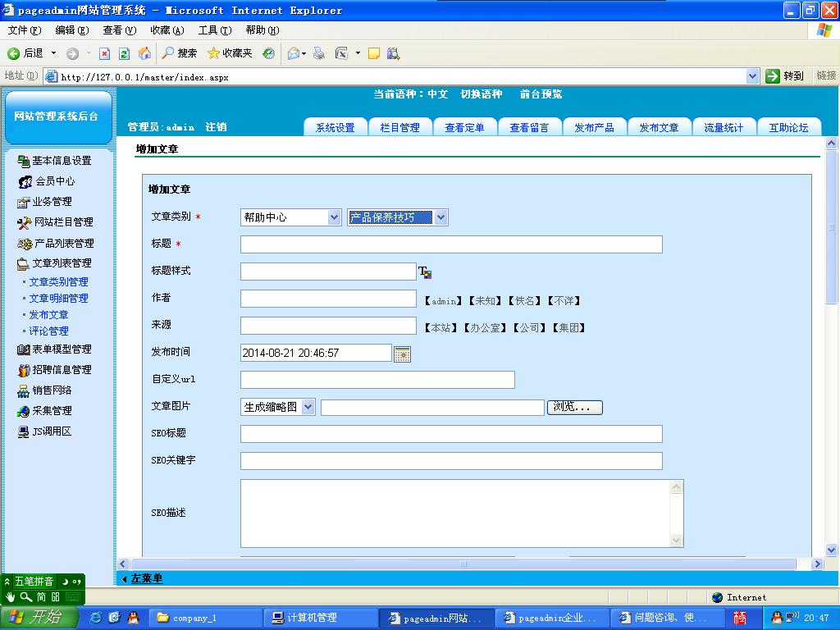Click the Print icon in toolbar

pos(319,53)
